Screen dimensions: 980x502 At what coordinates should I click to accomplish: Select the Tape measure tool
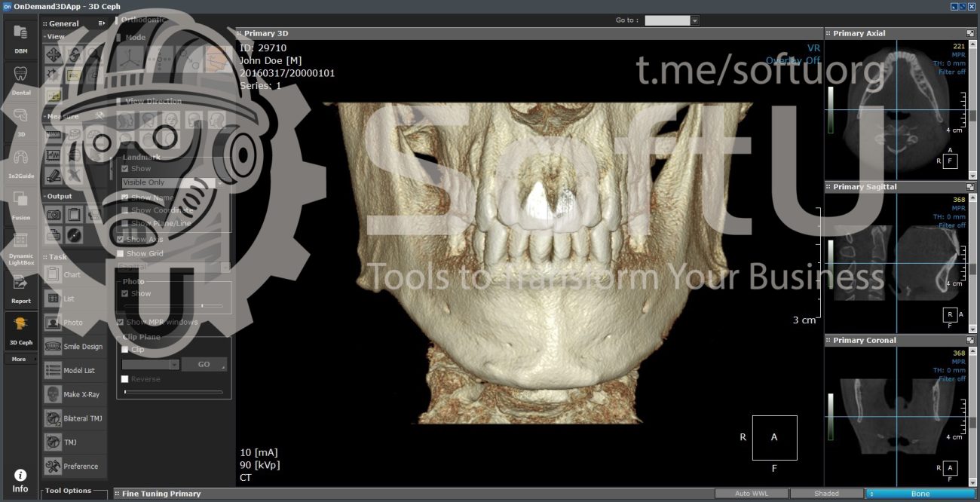pyautogui.click(x=73, y=135)
